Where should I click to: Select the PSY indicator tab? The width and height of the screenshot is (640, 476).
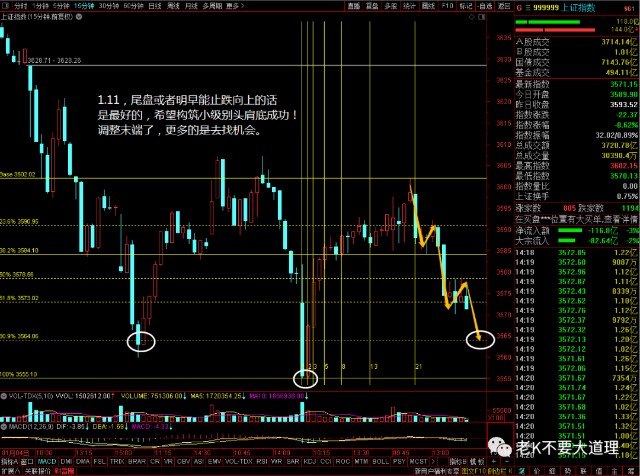(x=399, y=461)
